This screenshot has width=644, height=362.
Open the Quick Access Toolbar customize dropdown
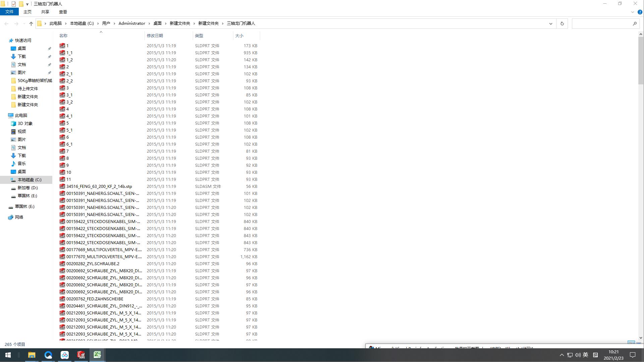[27, 4]
